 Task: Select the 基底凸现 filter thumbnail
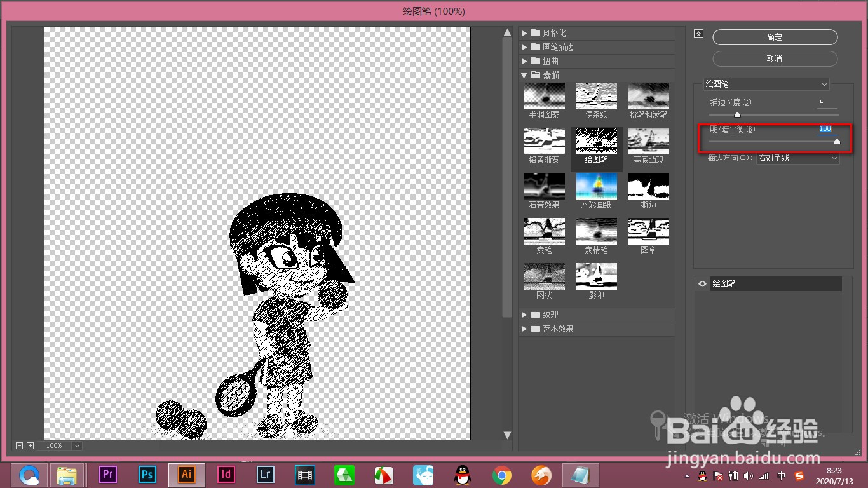pos(648,141)
